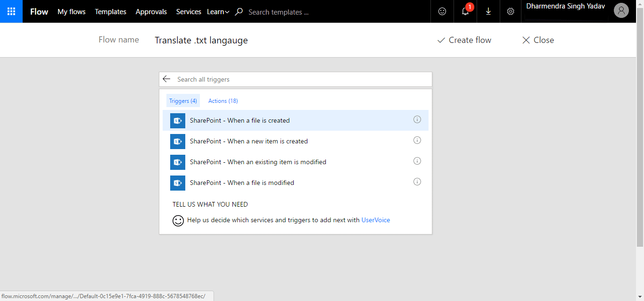Click the download arrow icon in header
This screenshot has width=644, height=301.
pyautogui.click(x=488, y=11)
